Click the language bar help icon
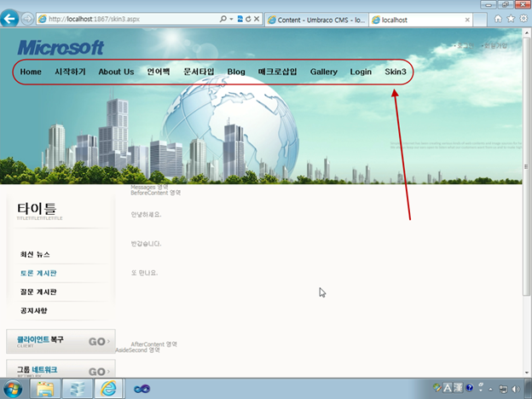 [470, 387]
